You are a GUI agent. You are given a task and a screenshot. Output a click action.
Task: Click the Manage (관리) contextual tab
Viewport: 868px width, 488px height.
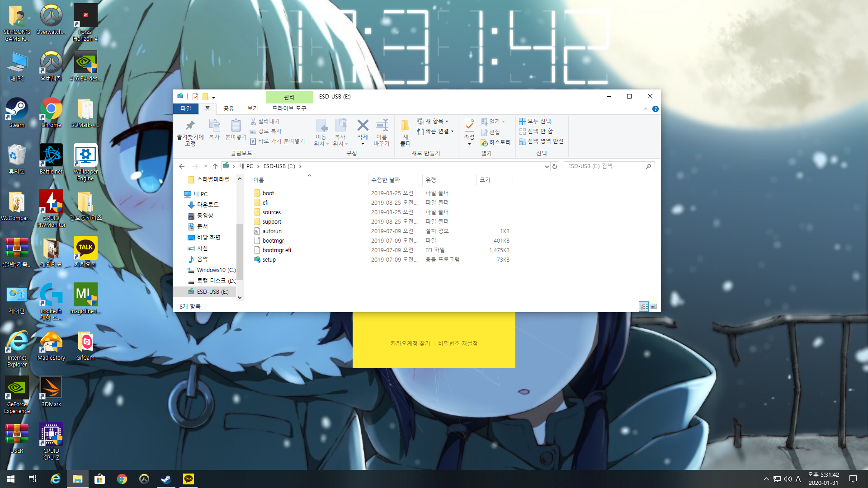289,97
